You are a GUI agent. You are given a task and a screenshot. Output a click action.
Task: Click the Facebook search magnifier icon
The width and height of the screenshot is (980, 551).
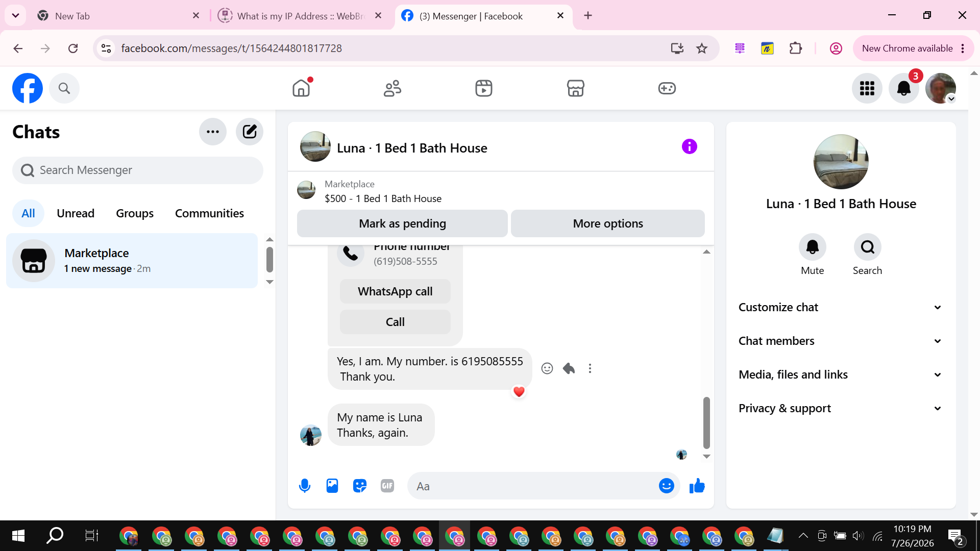click(x=64, y=88)
